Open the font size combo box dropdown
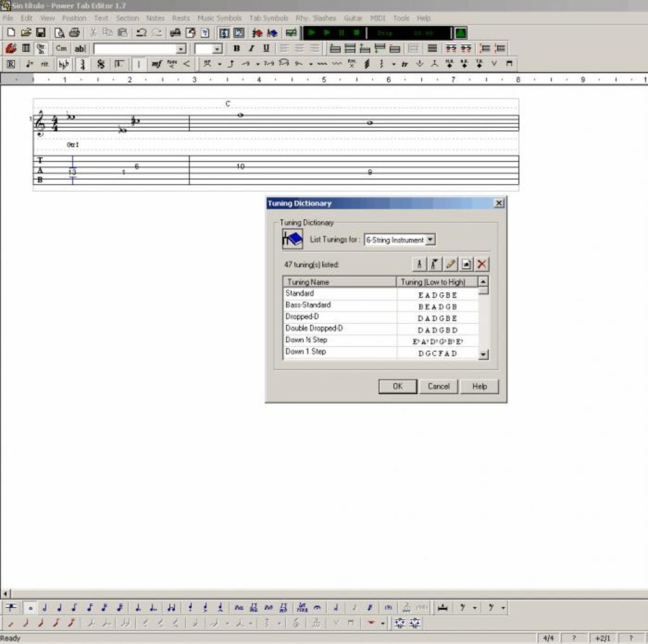Viewport: 648px width, 644px height. (217, 49)
